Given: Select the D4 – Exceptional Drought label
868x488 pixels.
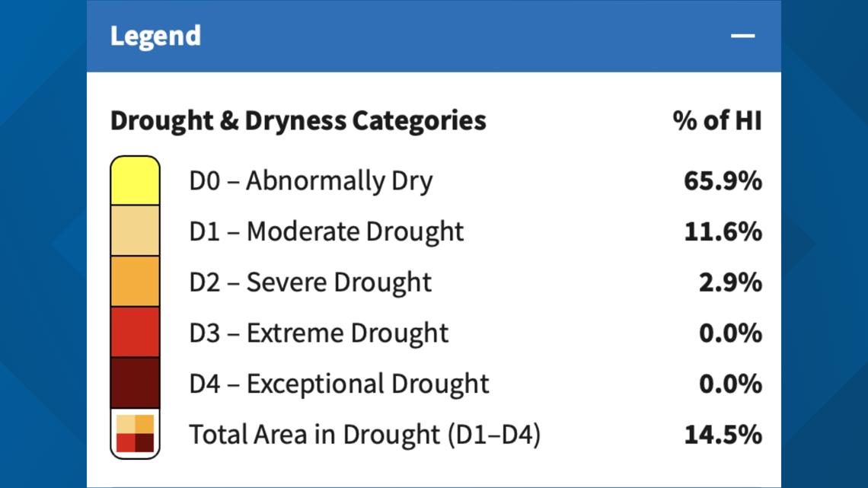Looking at the screenshot, I should 339,384.
